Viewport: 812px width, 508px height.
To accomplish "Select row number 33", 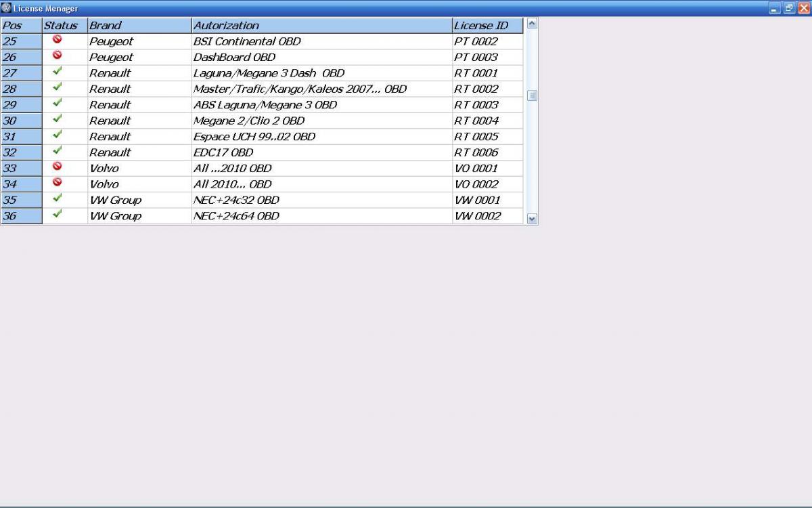I will tap(22, 168).
